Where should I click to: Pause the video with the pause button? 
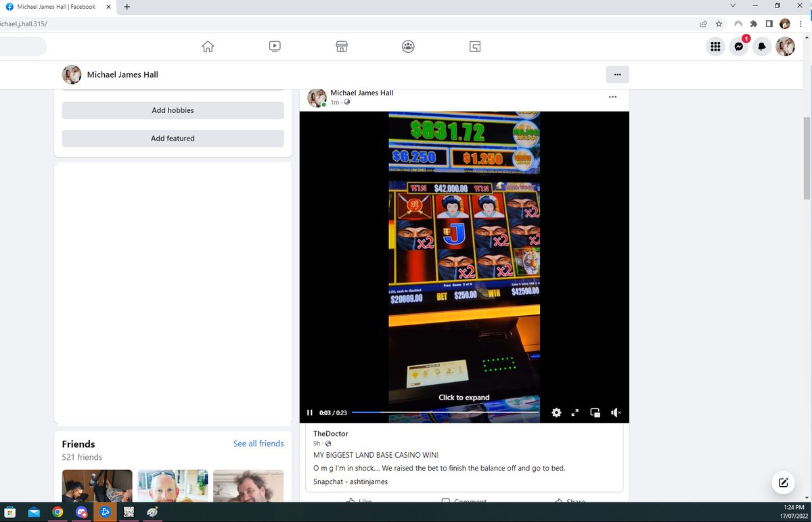[x=310, y=412]
